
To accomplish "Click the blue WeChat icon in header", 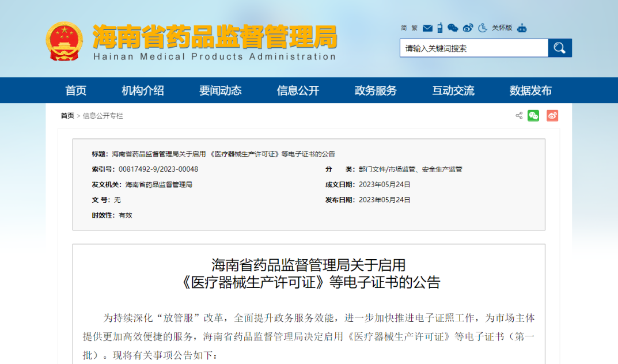I will click(453, 28).
